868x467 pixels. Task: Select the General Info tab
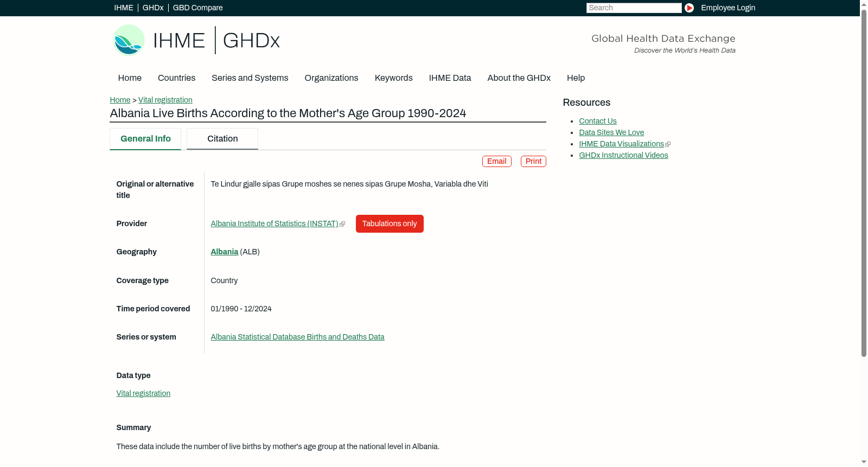click(145, 139)
